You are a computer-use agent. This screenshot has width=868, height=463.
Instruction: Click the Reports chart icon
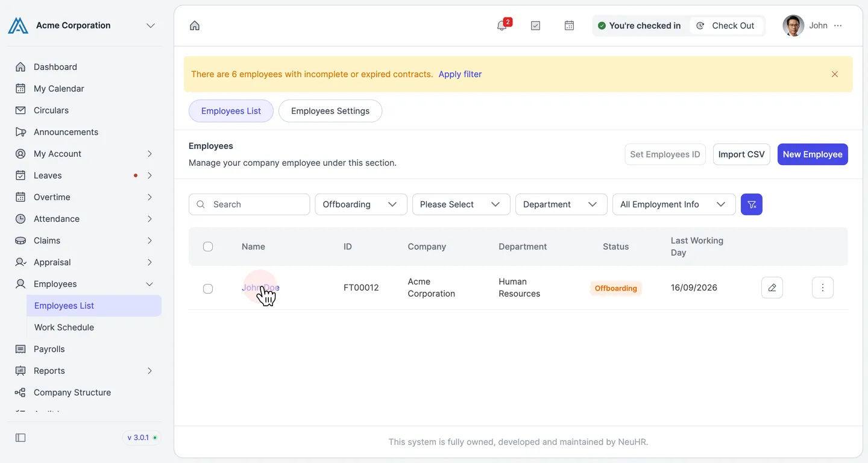click(20, 371)
